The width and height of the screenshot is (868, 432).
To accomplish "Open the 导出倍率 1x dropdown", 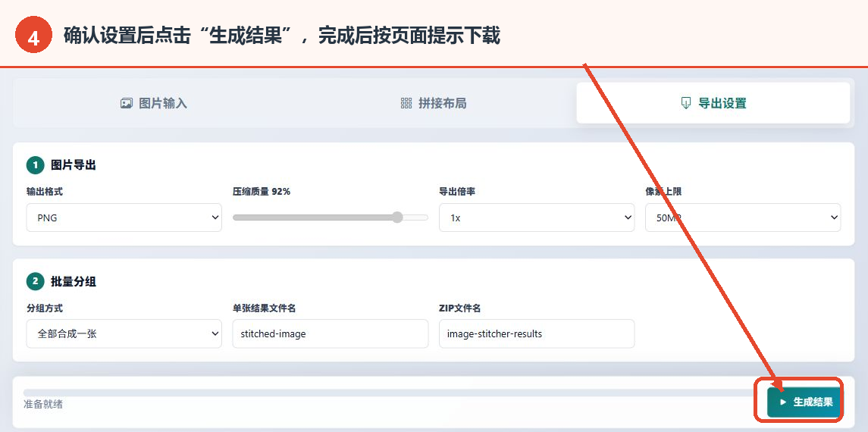I will tap(537, 218).
